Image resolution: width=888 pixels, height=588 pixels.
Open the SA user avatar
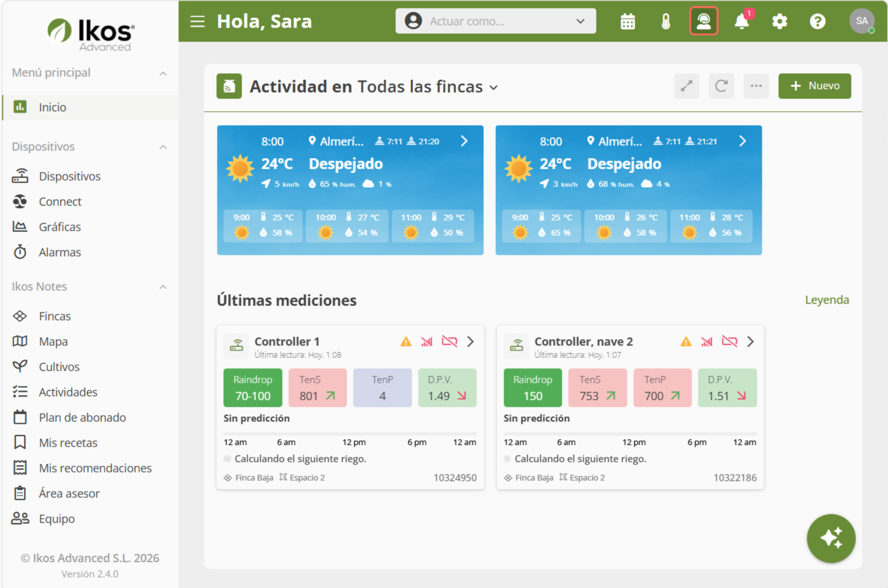point(862,21)
